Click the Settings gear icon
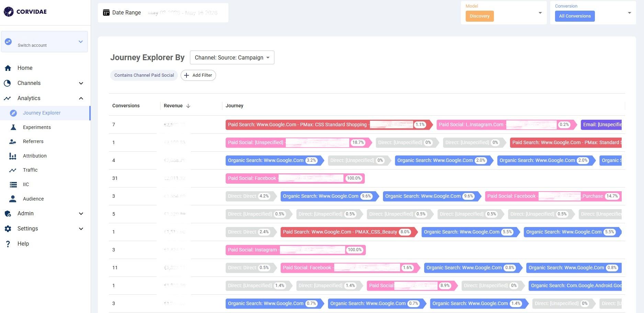 click(x=8, y=229)
